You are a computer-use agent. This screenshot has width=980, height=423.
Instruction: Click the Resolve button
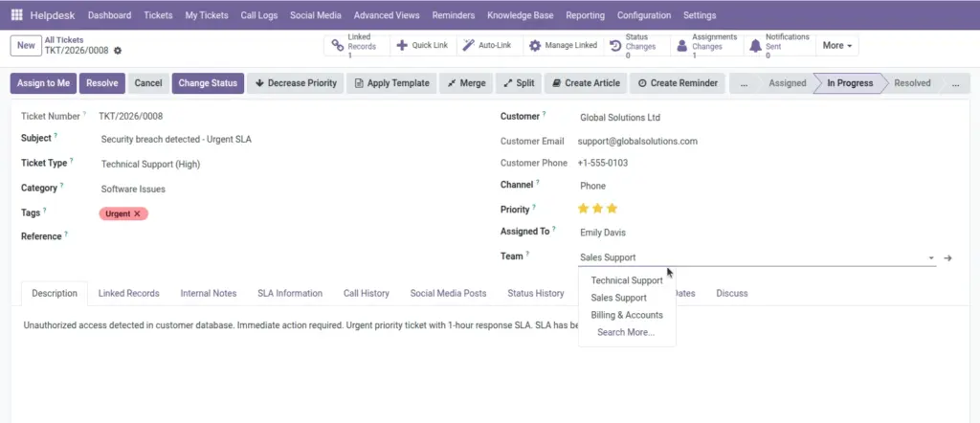click(x=101, y=83)
